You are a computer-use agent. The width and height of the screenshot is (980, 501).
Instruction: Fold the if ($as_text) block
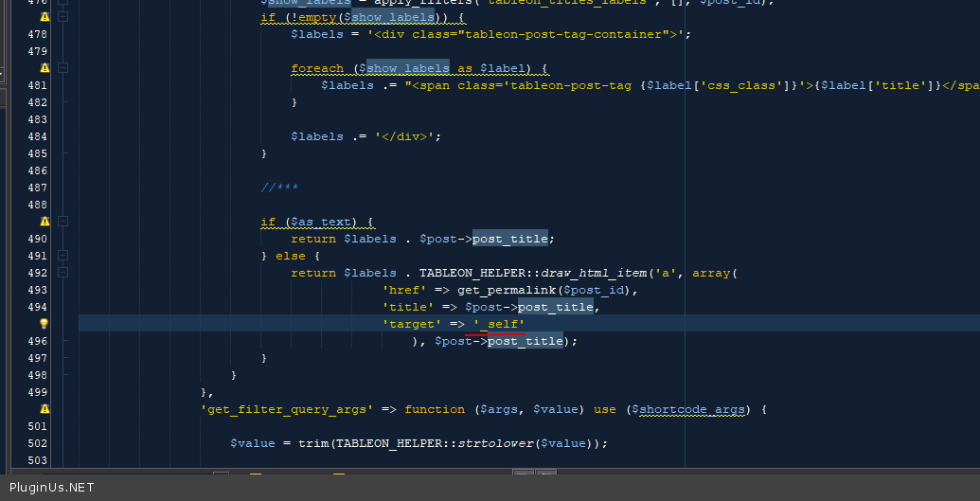pos(62,222)
